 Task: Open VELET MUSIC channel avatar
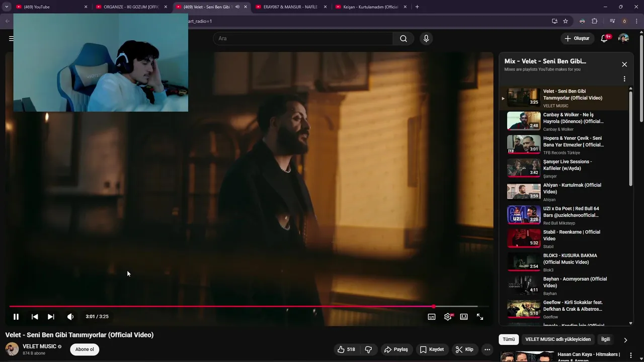(12, 349)
